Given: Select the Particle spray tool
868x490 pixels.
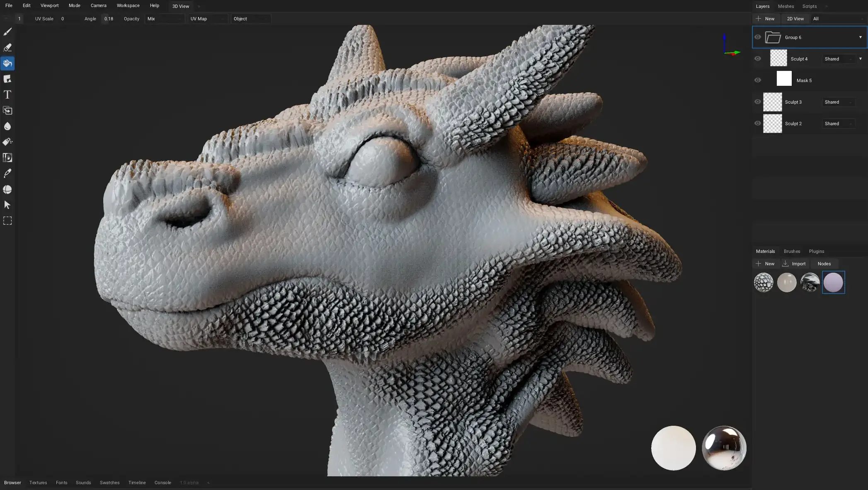Looking at the screenshot, I should point(7,142).
